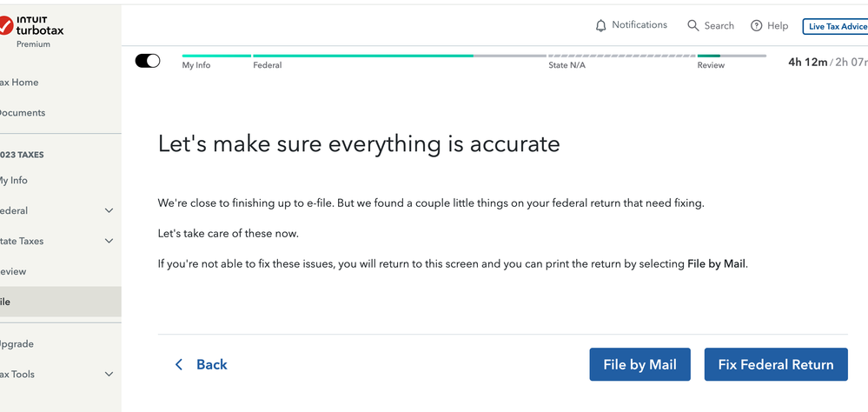Open the Notifications bell icon

pyautogui.click(x=600, y=25)
